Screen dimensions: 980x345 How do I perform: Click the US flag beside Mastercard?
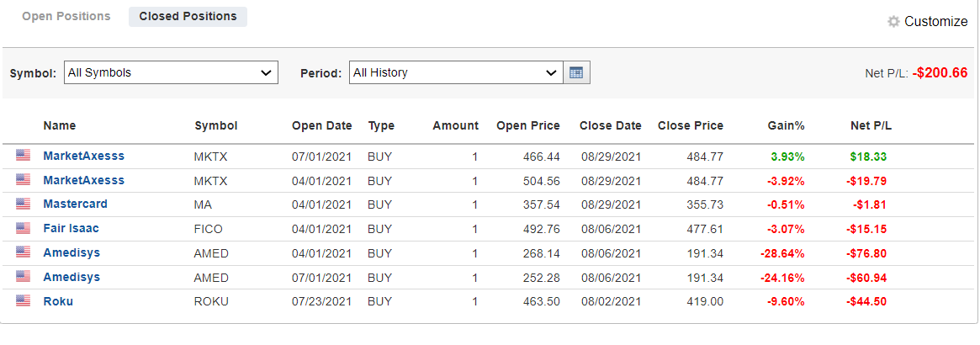[x=23, y=204]
